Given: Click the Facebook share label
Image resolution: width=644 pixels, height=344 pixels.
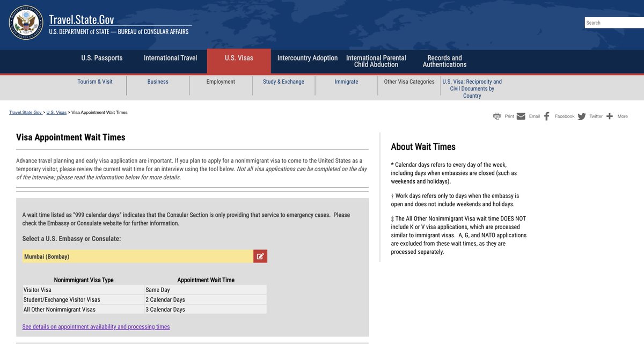Looking at the screenshot, I should tap(565, 116).
